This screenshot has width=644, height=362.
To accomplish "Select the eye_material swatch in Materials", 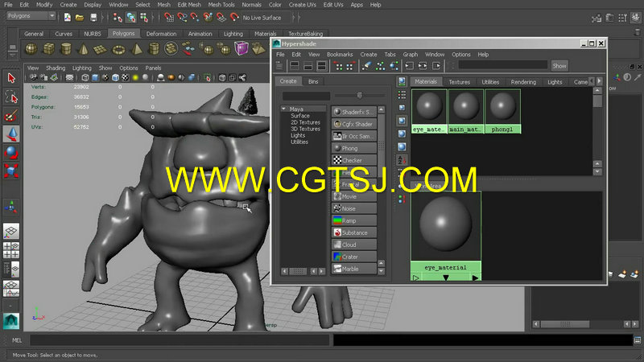I will tap(429, 111).
